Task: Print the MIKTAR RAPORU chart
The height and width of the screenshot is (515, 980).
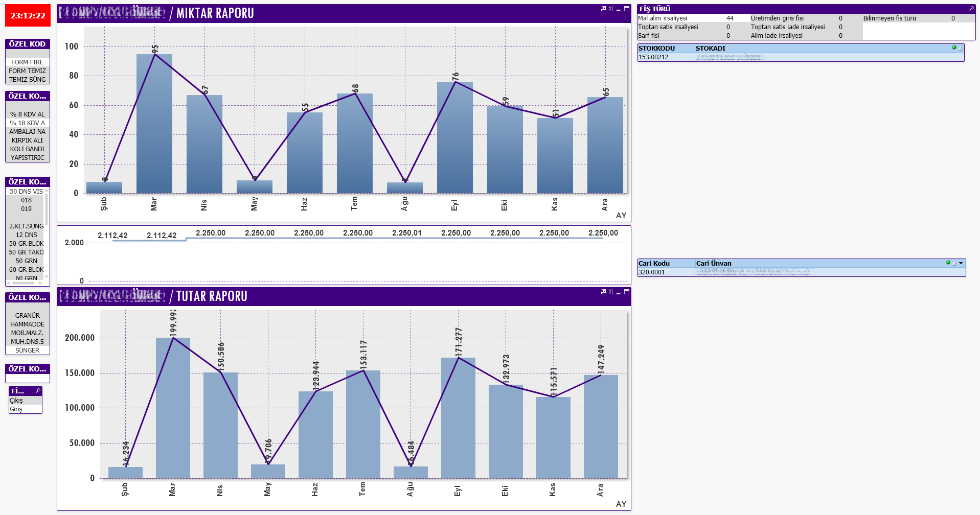Action: 603,9
